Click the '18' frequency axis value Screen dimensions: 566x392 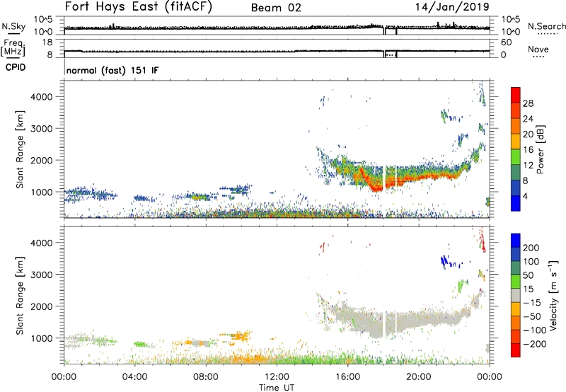click(x=47, y=42)
